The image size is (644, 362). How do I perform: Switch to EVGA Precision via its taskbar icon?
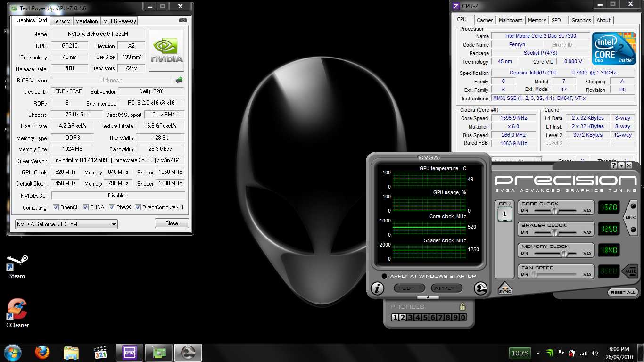click(188, 353)
